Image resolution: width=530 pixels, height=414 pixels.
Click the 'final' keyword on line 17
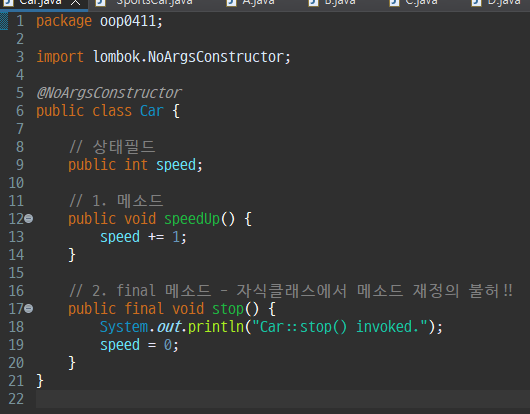(x=144, y=309)
